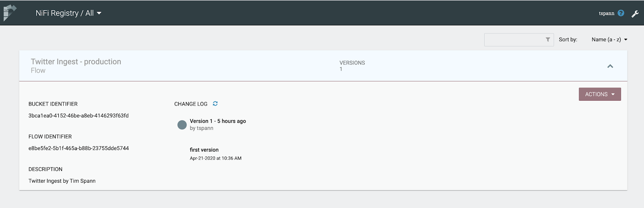
Task: Open the Sort by Name (a - z) dropdown
Action: [x=609, y=40]
